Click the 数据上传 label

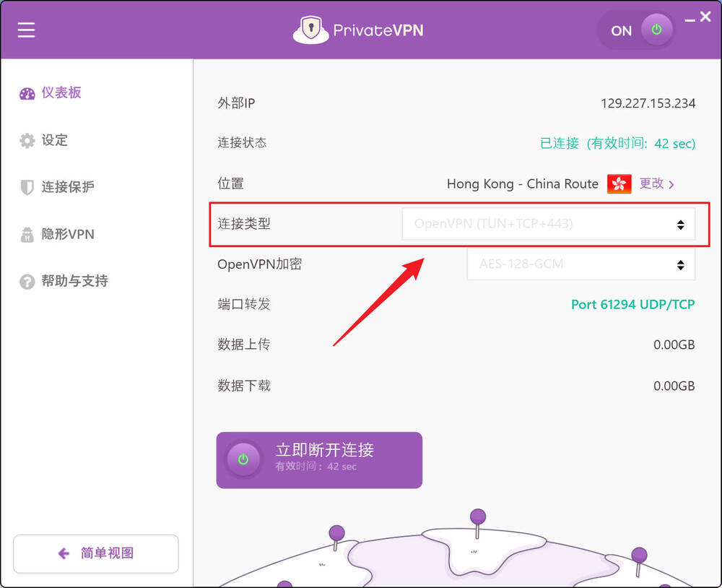coord(243,345)
